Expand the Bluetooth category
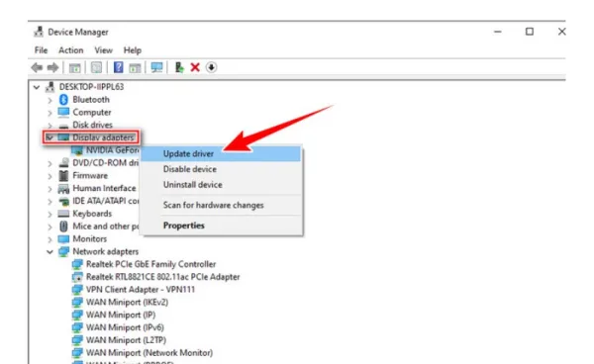The image size is (594, 364). click(49, 100)
